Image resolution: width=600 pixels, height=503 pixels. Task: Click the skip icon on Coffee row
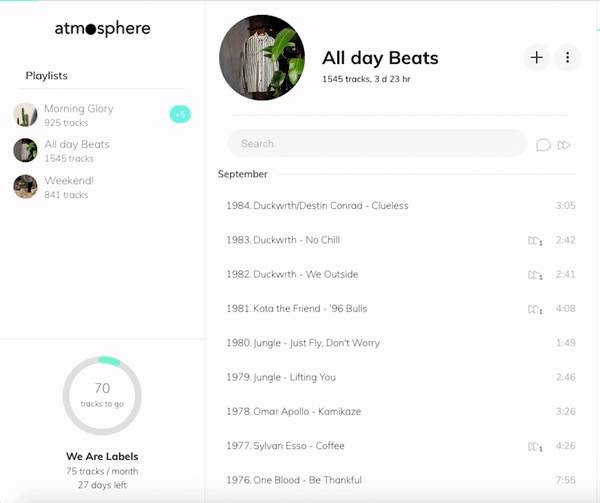click(x=535, y=446)
